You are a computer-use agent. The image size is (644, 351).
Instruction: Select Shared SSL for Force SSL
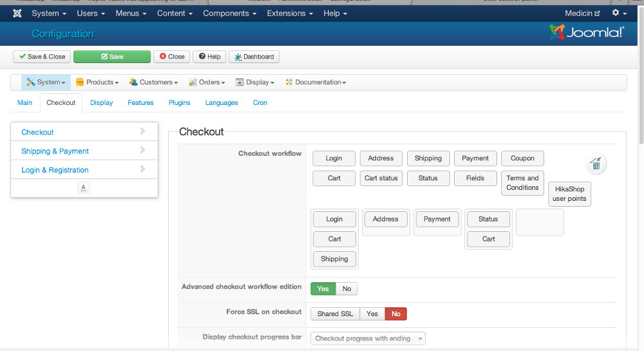pyautogui.click(x=335, y=314)
